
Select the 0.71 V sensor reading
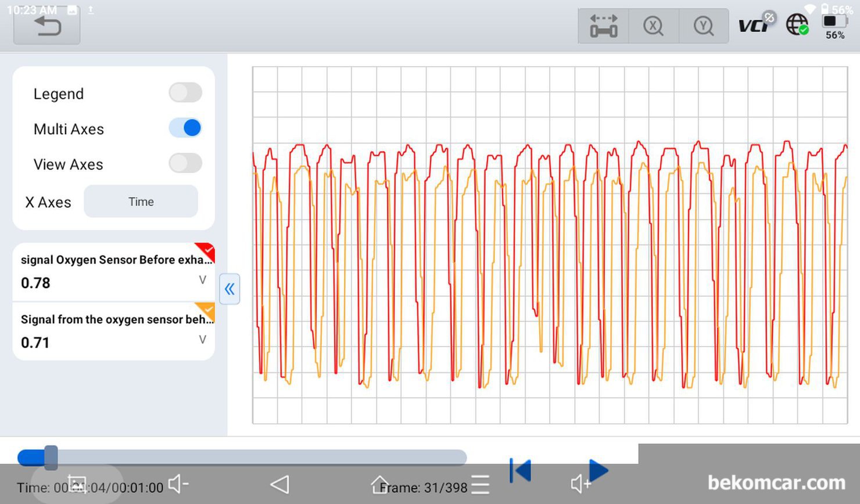(x=35, y=343)
